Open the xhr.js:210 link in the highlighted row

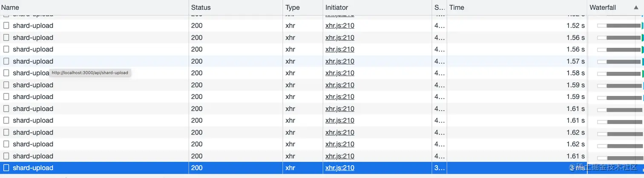tap(339, 168)
